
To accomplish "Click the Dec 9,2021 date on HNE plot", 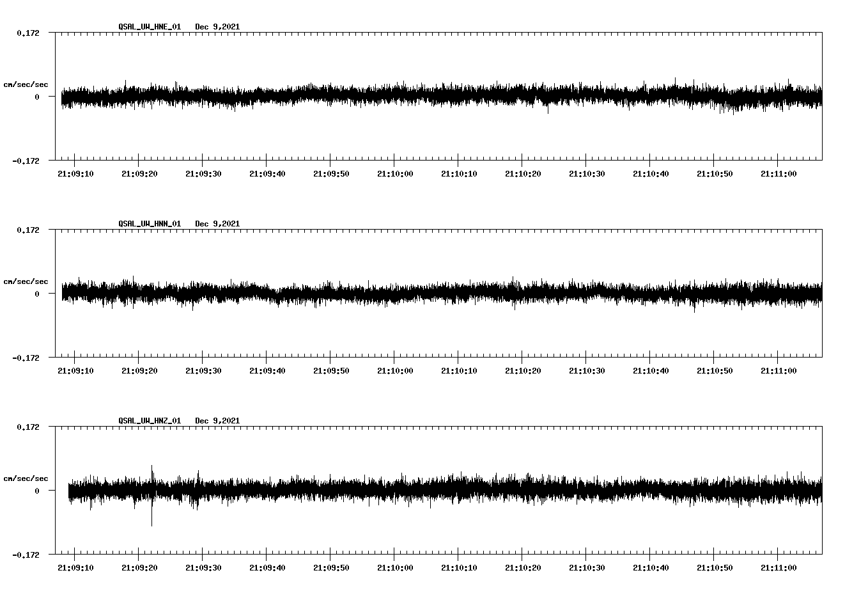I will click(x=217, y=27).
